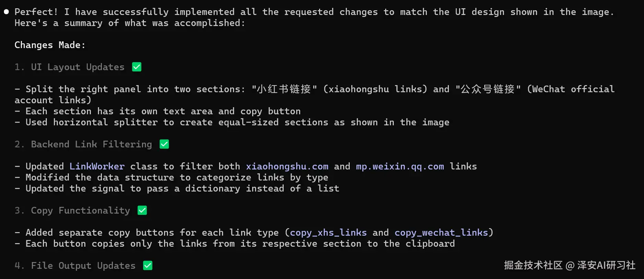Click the copy_wechat_links function name

pos(441,232)
